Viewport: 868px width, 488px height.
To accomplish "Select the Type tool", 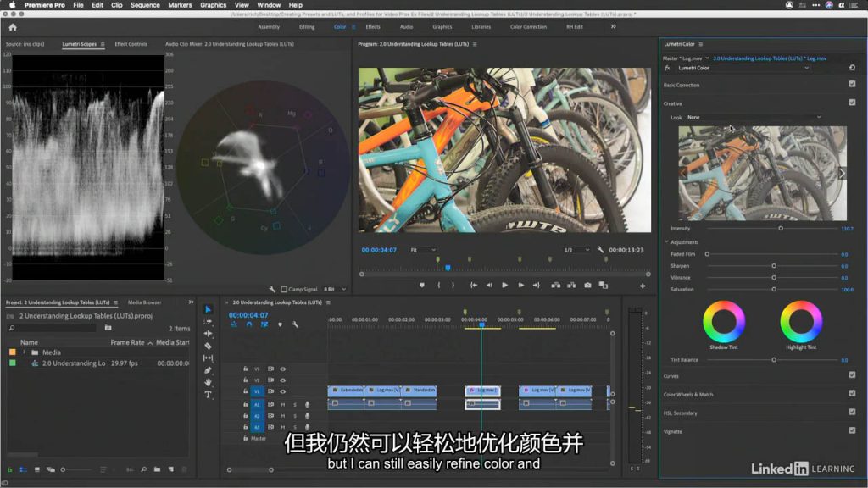I will (x=209, y=395).
